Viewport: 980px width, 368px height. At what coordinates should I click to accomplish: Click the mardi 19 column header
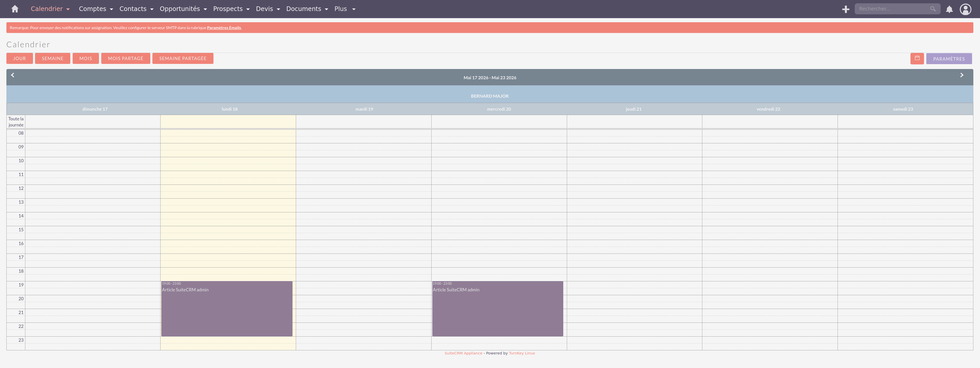coord(364,109)
